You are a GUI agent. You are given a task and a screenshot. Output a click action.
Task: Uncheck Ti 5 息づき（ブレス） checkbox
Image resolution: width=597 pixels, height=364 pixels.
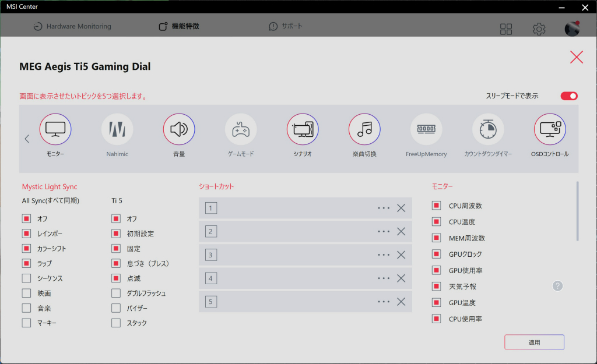[116, 263]
